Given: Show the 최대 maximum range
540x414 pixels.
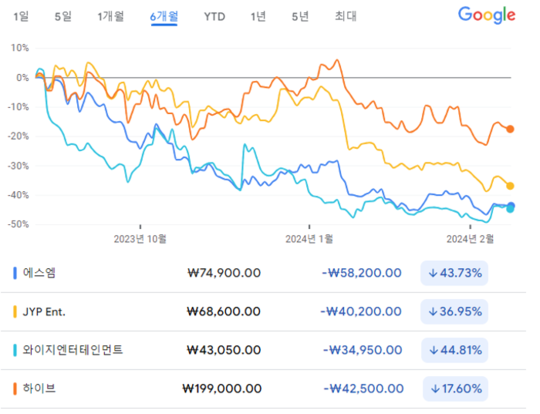Looking at the screenshot, I should coord(346,16).
